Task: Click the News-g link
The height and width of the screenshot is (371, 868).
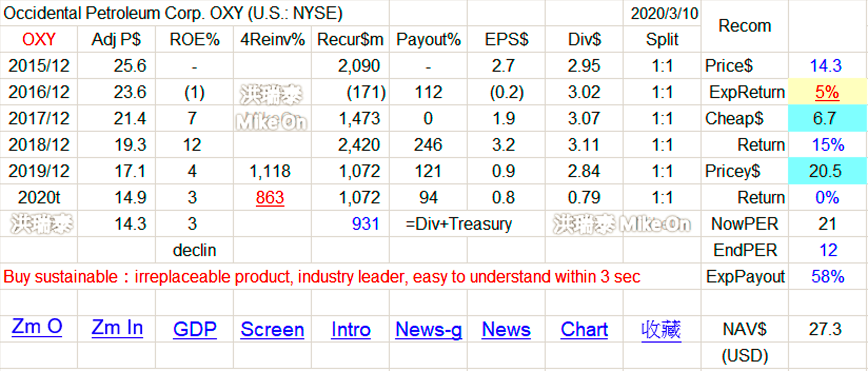Action: coord(429,330)
